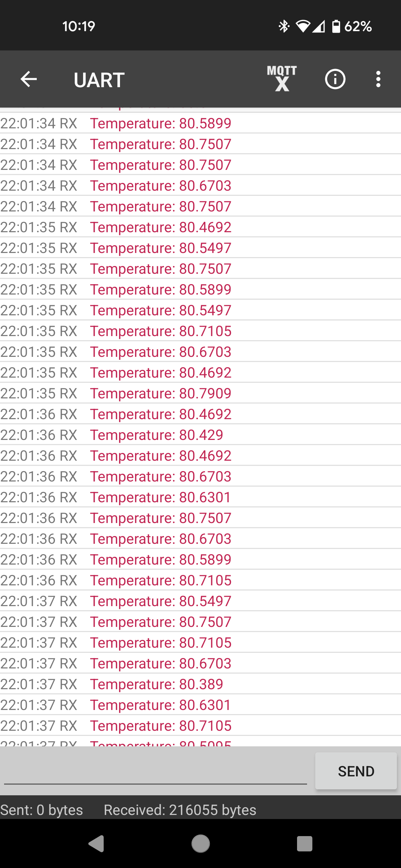The width and height of the screenshot is (401, 868).
Task: Open the overflow menu with three dots
Action: tap(378, 79)
